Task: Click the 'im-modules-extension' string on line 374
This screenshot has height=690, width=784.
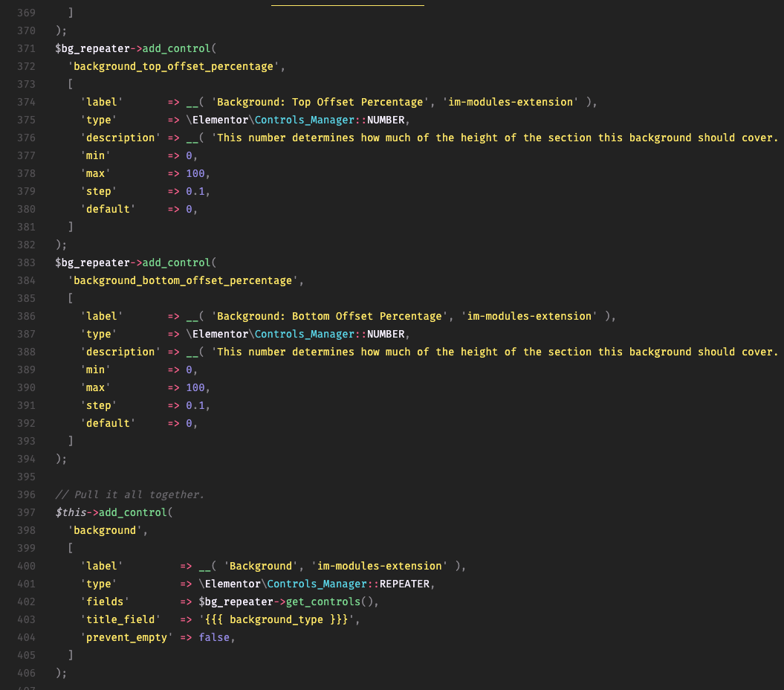Action: pyautogui.click(x=511, y=102)
